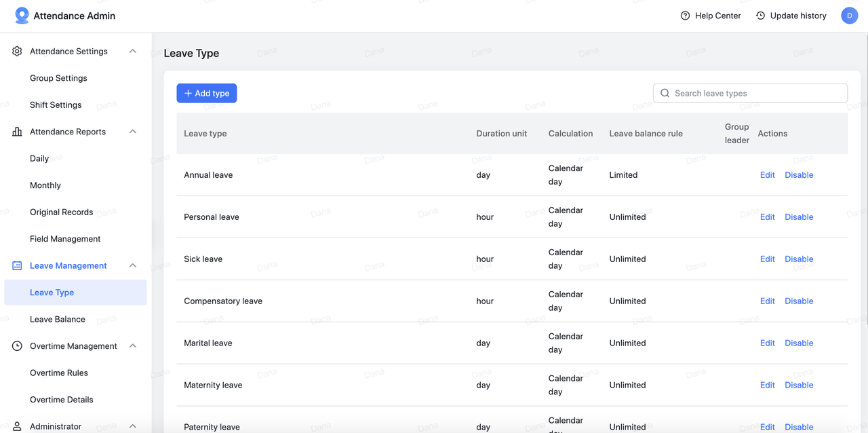Collapse the Attendance Reports section chevron
Image resolution: width=868 pixels, height=433 pixels.
tap(133, 132)
